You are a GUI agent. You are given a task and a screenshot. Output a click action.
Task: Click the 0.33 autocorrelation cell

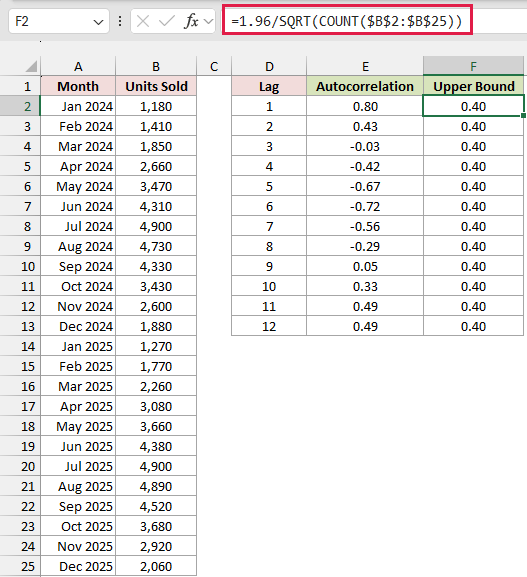pos(365,286)
